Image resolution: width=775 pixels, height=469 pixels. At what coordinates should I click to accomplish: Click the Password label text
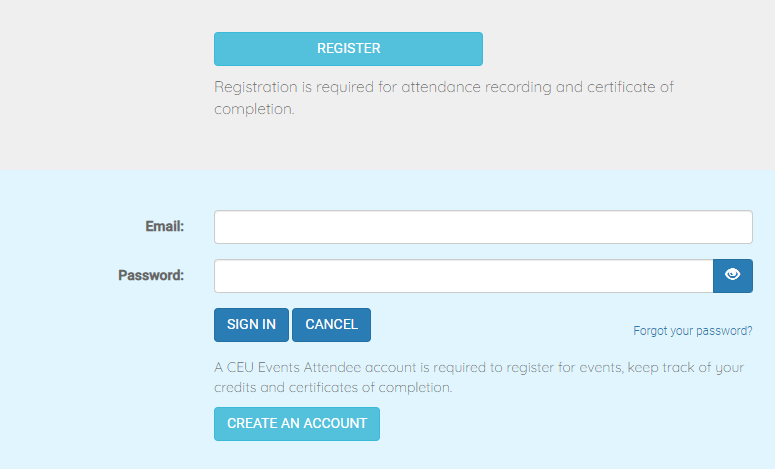(x=151, y=276)
